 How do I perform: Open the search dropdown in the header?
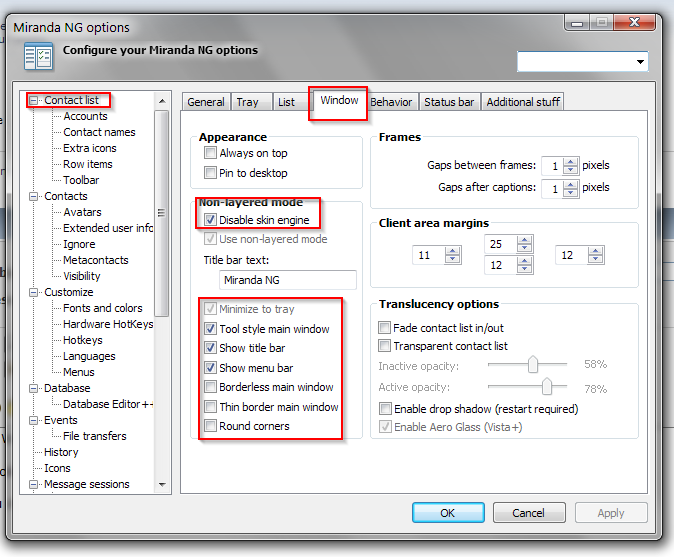(x=640, y=62)
